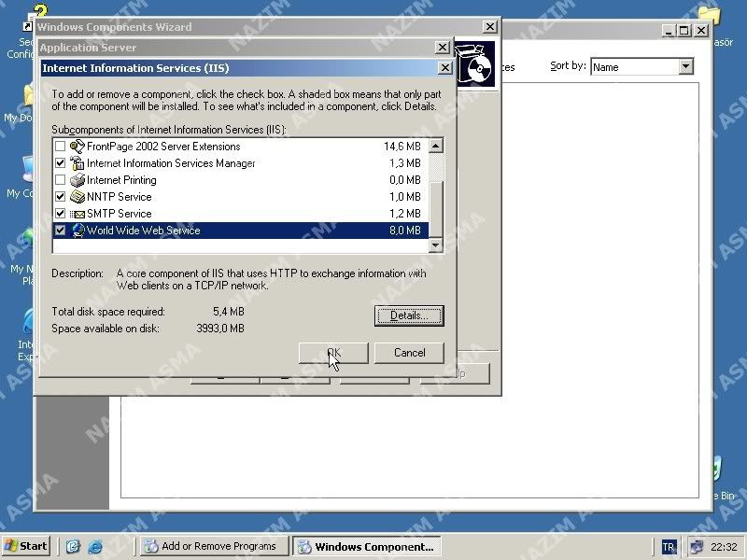This screenshot has width=747, height=560.
Task: Click the NNTP Service icon
Action: (x=78, y=197)
